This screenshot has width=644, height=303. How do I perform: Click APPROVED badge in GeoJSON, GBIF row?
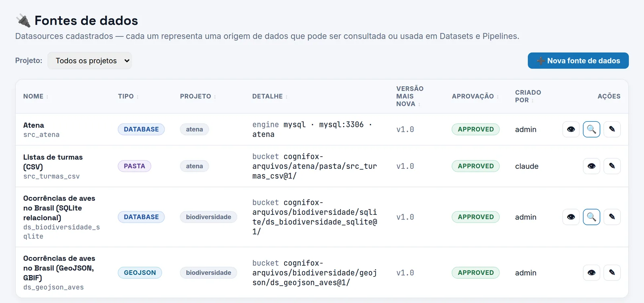click(476, 273)
